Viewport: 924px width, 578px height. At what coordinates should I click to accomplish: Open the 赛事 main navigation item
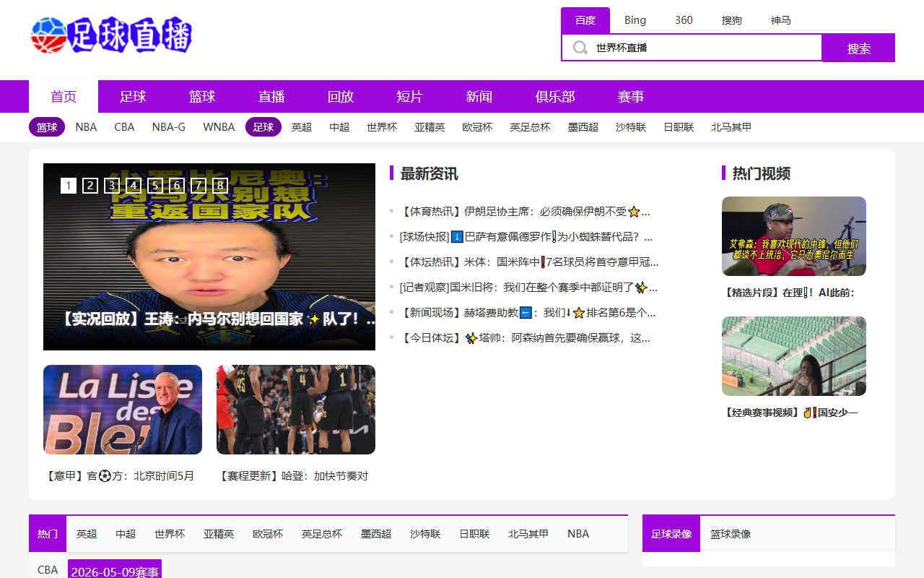pos(631,97)
